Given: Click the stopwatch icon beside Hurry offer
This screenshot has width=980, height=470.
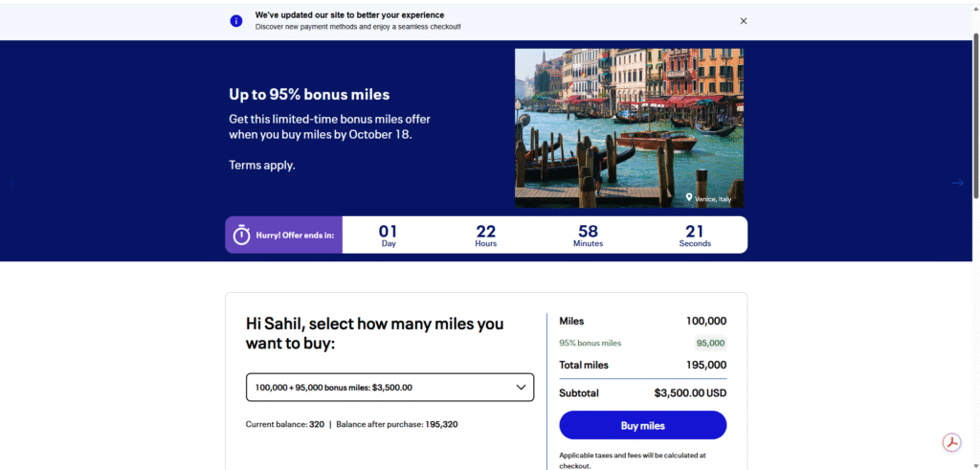Looking at the screenshot, I should tap(242, 235).
